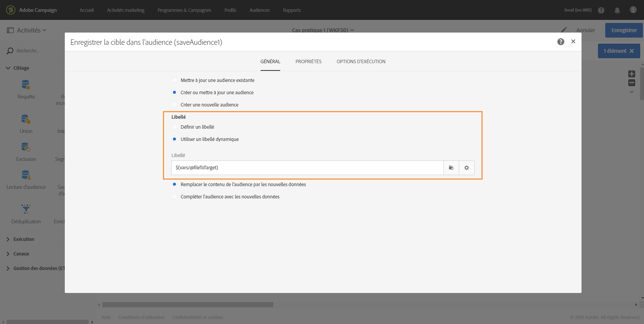Open Conditions d'utilisation link
This screenshot has width=644, height=324.
tap(141, 317)
